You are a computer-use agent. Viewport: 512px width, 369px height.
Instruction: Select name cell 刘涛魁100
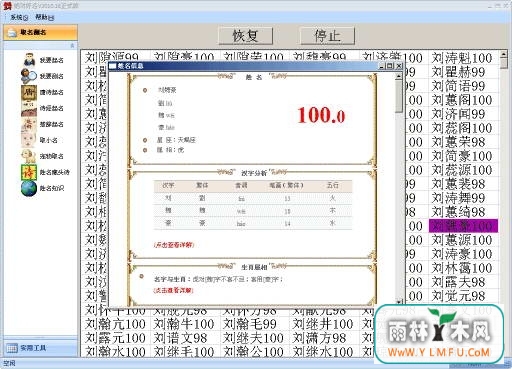[x=463, y=58]
